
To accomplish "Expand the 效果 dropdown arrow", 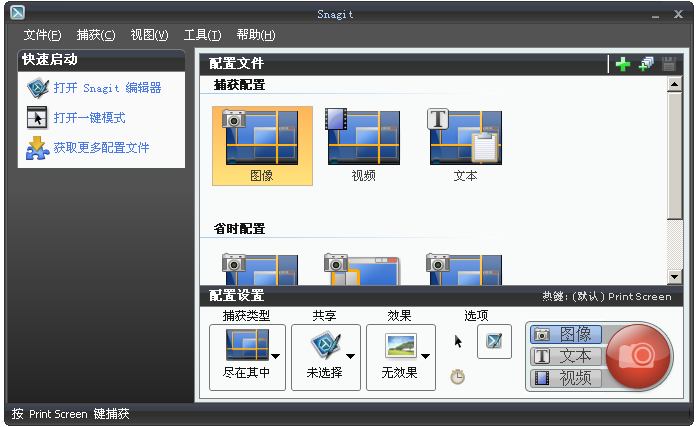I will pos(426,356).
